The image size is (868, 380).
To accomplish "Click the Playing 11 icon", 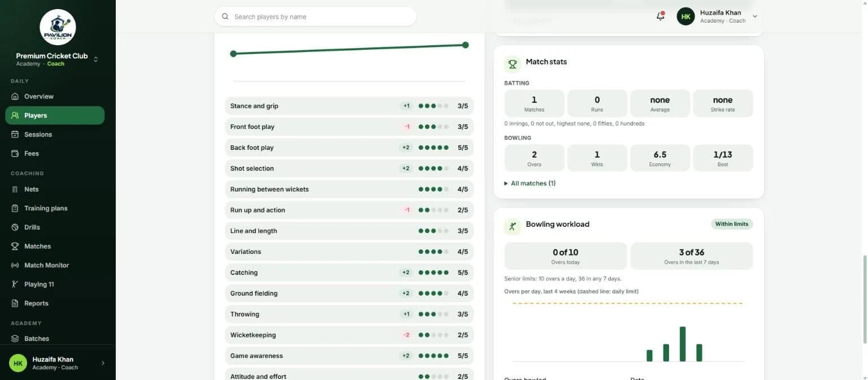I will click(15, 284).
